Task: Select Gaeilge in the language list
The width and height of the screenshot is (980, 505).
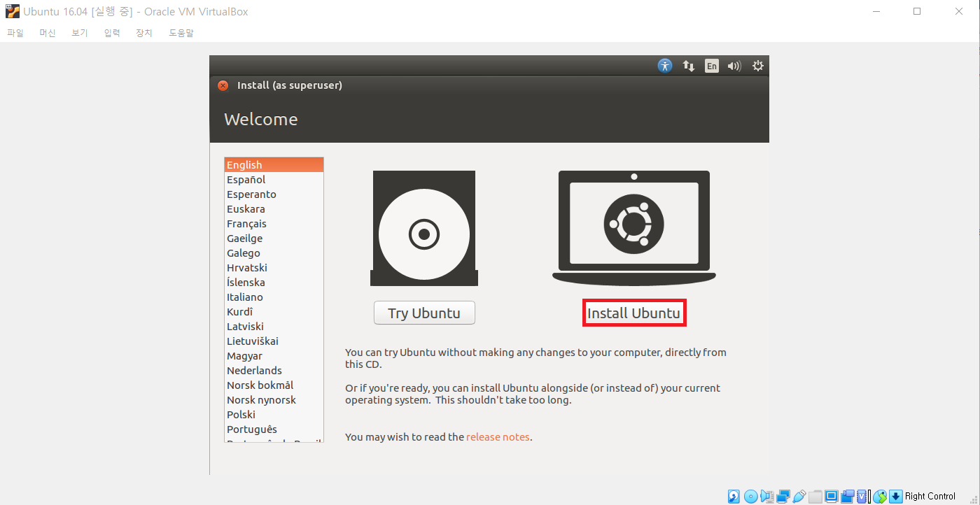Action: (274, 239)
